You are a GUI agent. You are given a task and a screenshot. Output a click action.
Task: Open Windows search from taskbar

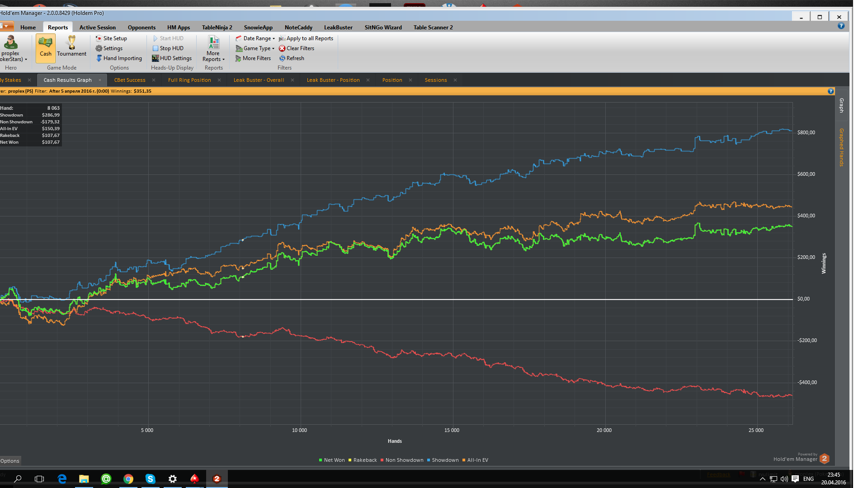(18, 479)
